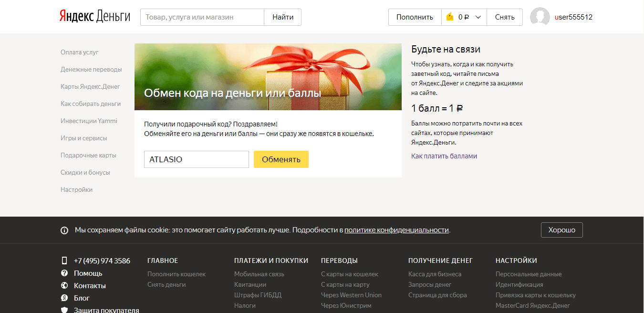
Task: Click the search field in header
Action: 202,17
